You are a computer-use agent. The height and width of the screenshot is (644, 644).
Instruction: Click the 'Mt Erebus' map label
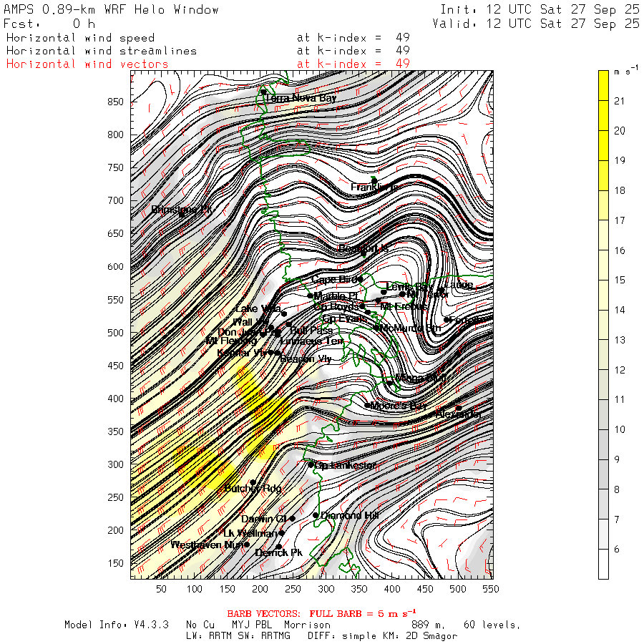click(404, 306)
